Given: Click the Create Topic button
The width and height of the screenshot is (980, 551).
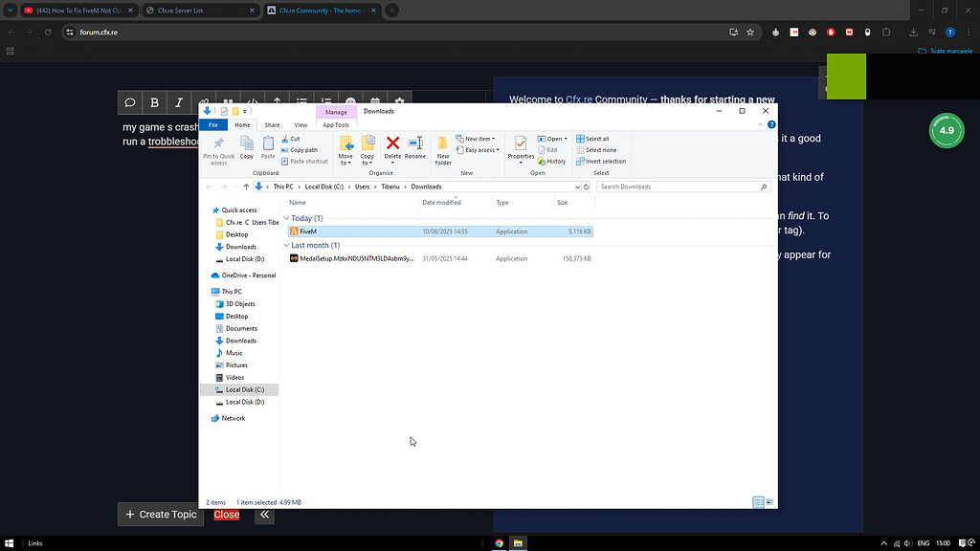Looking at the screenshot, I should (x=161, y=515).
